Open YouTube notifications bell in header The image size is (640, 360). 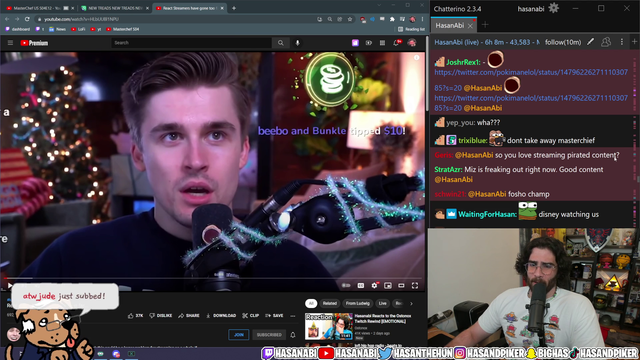point(396,42)
